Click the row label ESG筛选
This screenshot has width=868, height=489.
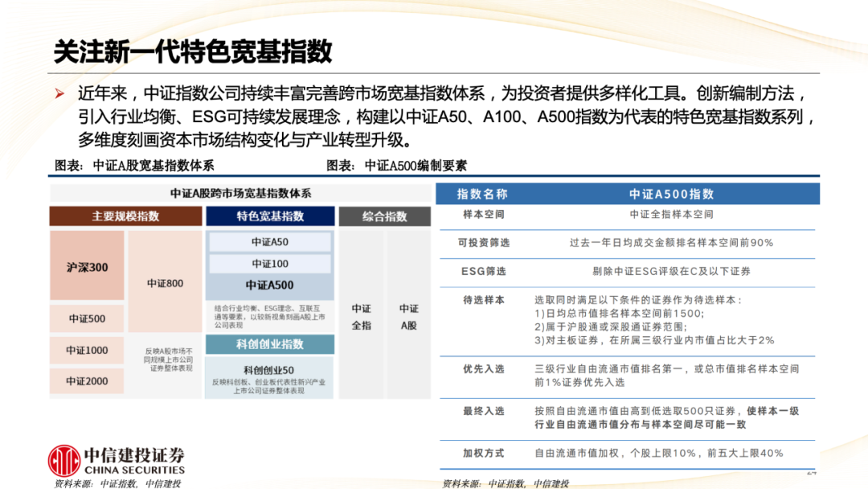[484, 271]
